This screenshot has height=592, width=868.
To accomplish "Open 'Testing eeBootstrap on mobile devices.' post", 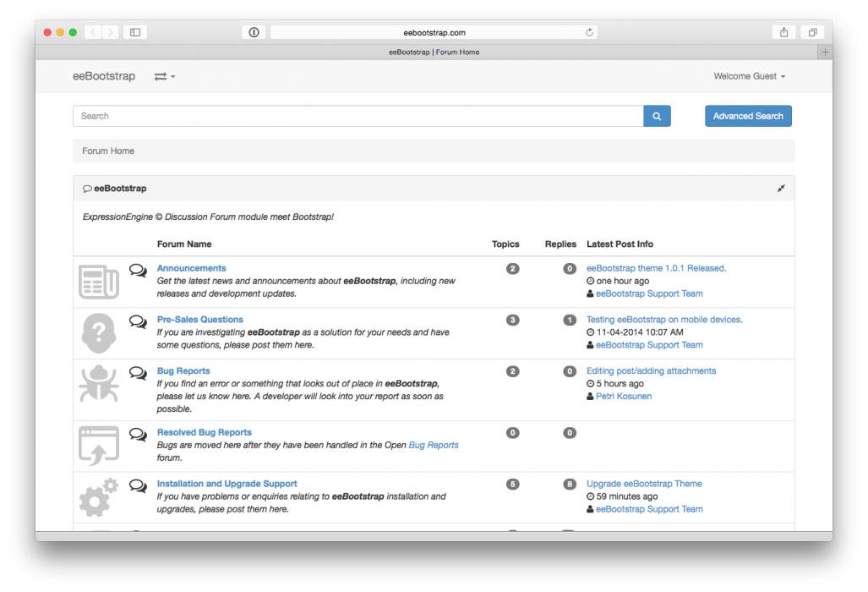I will (664, 320).
